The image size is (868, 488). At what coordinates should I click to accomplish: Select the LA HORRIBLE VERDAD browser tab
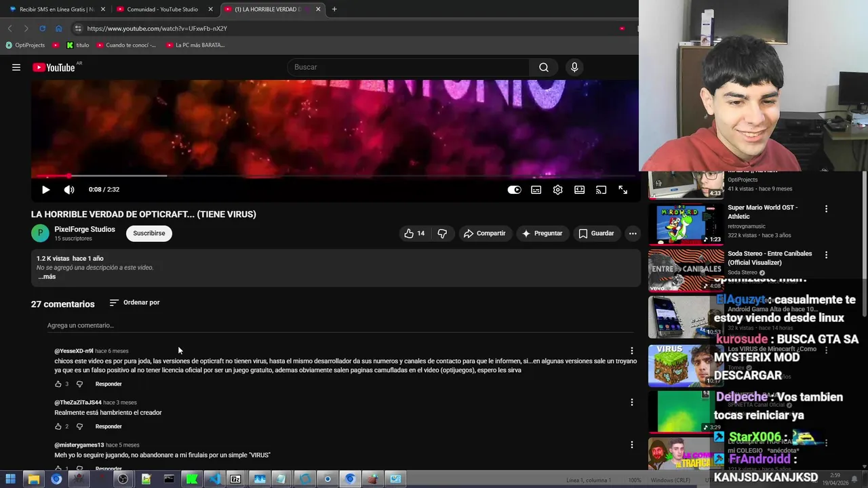tap(273, 9)
